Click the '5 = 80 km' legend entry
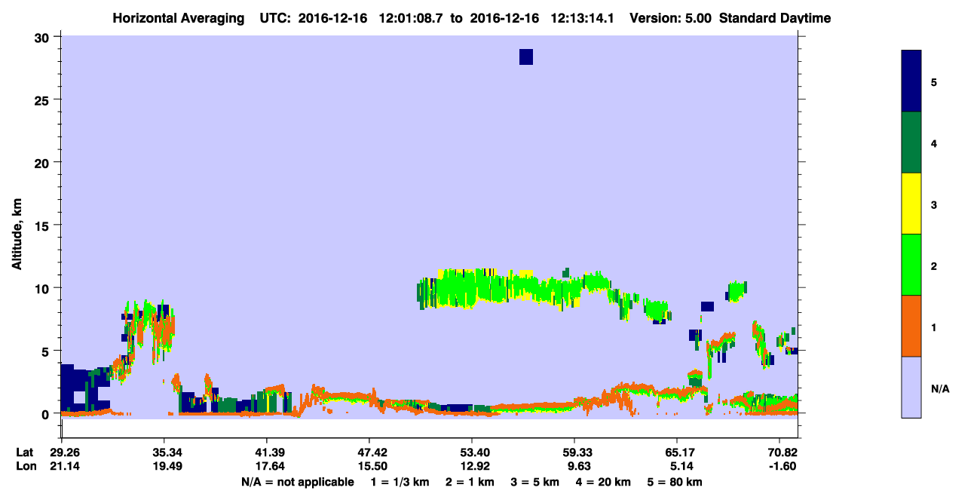 673,482
